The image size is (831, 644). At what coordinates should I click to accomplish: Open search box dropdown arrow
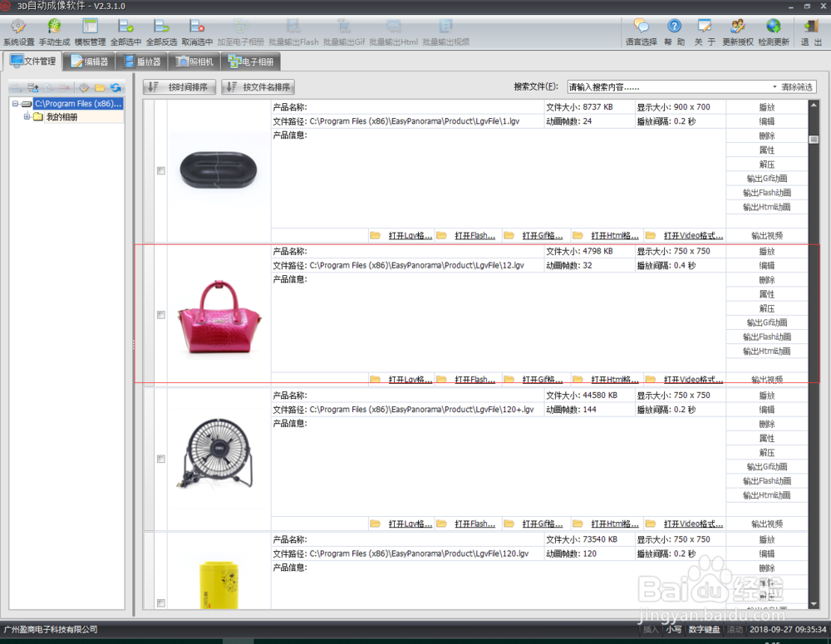point(774,87)
